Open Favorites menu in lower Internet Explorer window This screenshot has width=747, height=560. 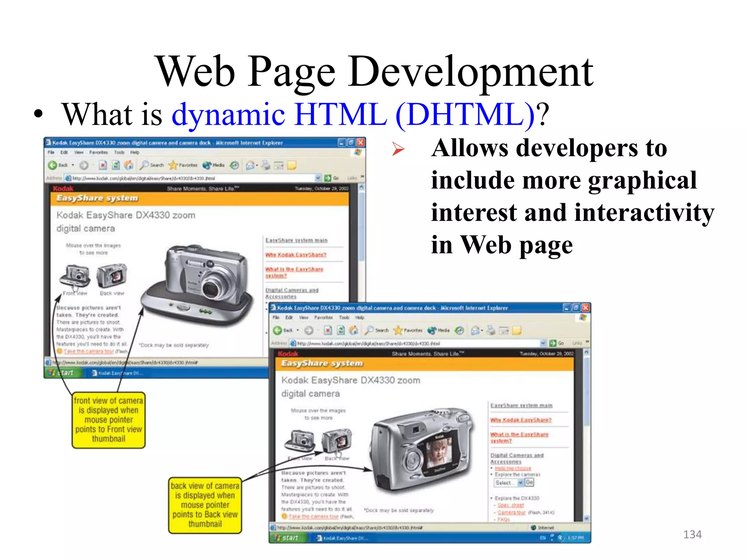pos(324,318)
